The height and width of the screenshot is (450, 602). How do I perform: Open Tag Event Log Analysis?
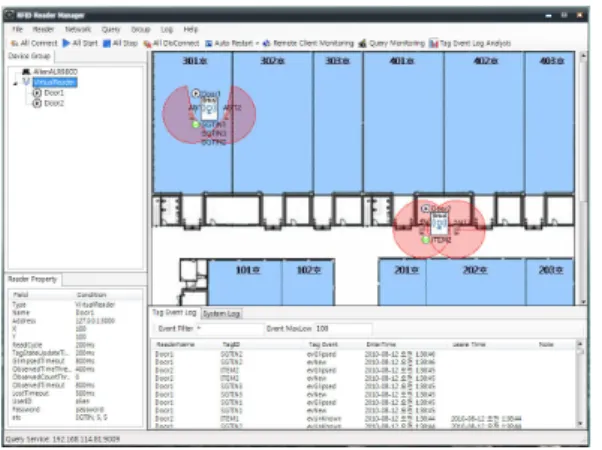point(470,43)
